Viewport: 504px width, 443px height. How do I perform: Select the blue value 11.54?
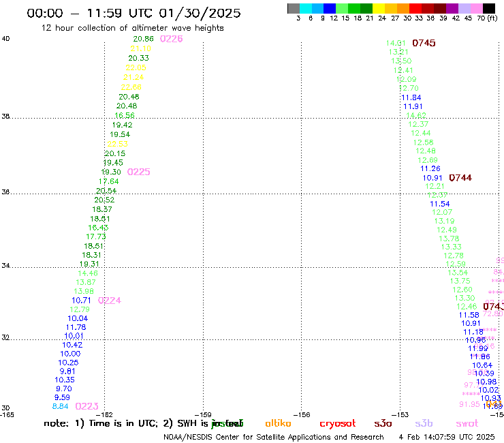click(440, 204)
